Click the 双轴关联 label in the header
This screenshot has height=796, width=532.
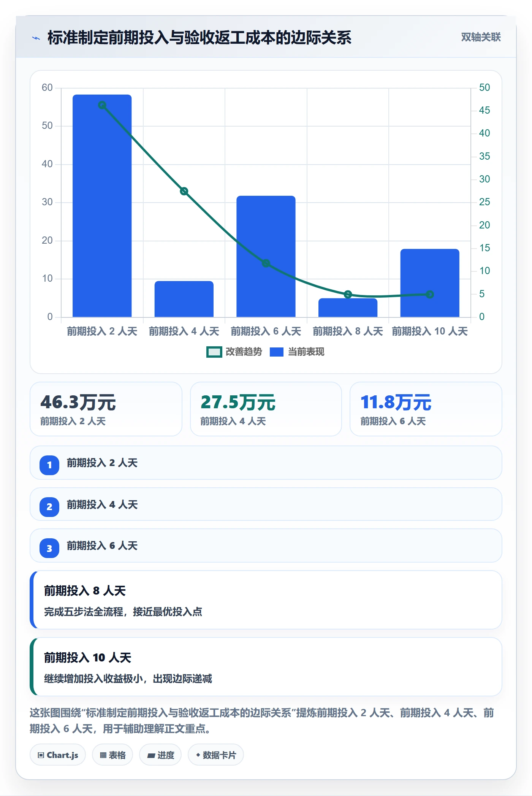(x=481, y=37)
